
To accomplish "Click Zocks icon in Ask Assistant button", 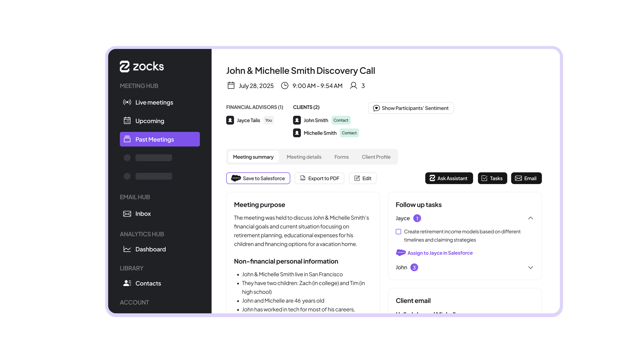I will point(432,178).
